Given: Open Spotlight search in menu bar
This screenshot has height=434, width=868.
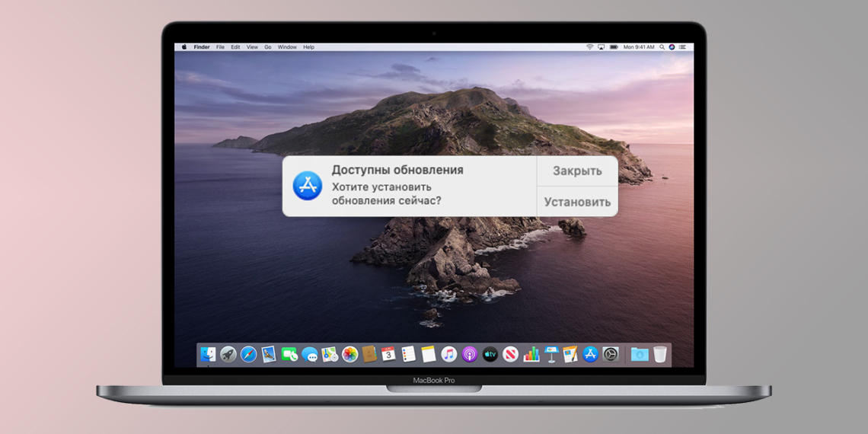Looking at the screenshot, I should (x=662, y=47).
